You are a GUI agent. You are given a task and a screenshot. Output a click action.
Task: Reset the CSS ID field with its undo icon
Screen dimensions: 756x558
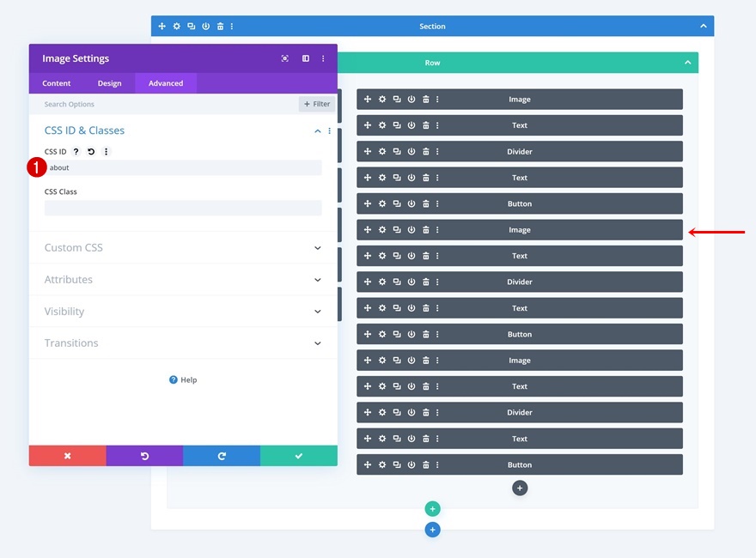[91, 152]
